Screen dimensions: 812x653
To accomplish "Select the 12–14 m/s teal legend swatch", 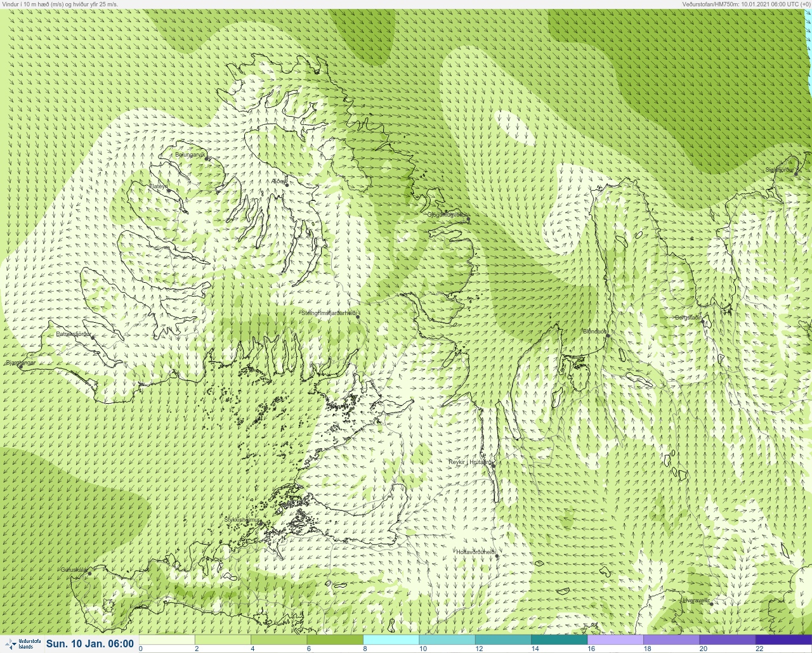I will pos(504,640).
